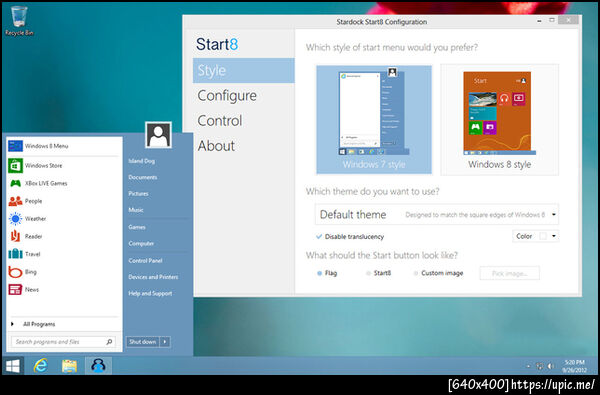This screenshot has height=395, width=600.
Task: Open the Island Dog user folder
Action: click(x=142, y=161)
